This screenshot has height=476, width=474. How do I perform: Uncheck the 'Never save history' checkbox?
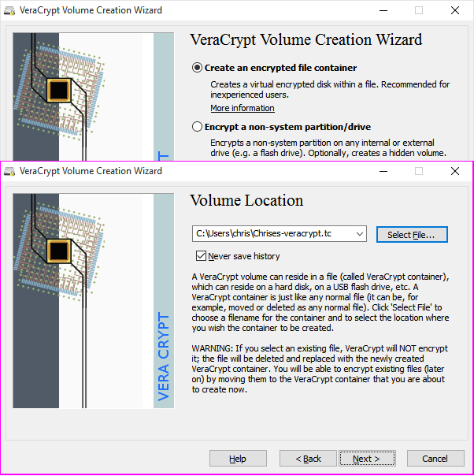tap(201, 255)
